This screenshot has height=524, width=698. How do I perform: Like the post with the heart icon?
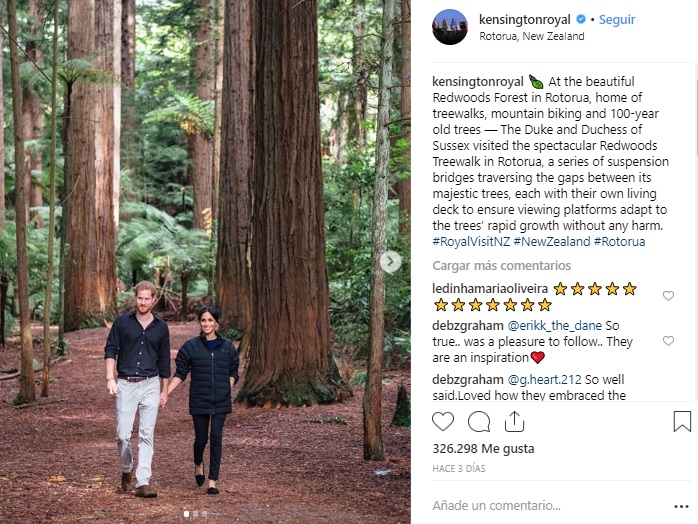click(443, 421)
